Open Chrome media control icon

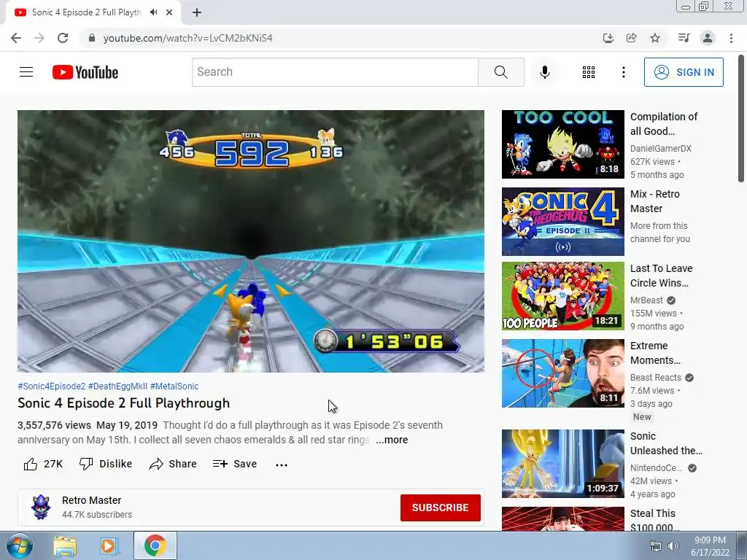(684, 38)
